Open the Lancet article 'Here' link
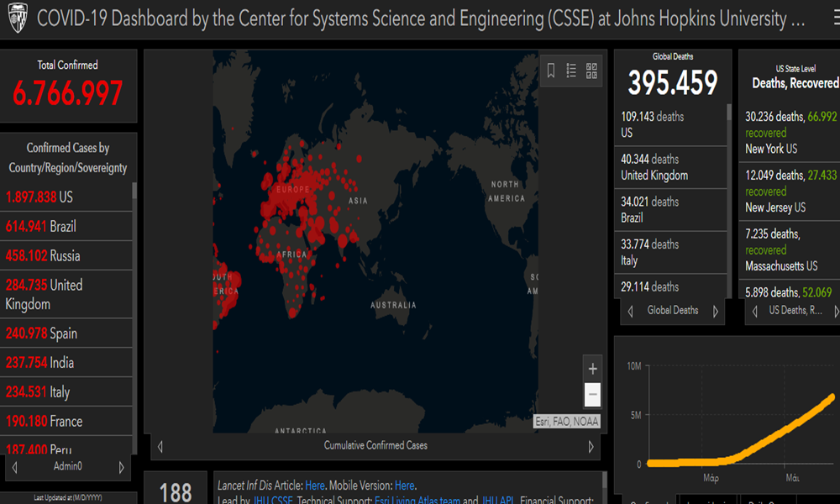This screenshot has width=840, height=504. [x=314, y=486]
